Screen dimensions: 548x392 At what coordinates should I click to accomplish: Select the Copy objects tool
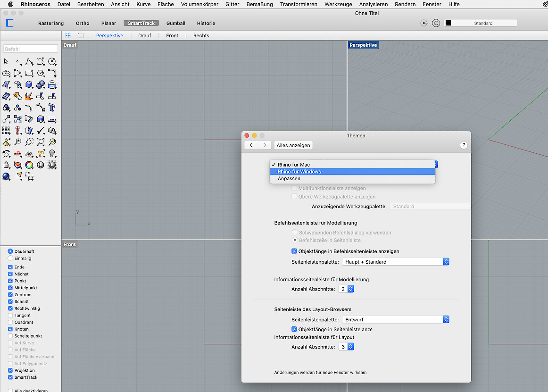pos(17,119)
